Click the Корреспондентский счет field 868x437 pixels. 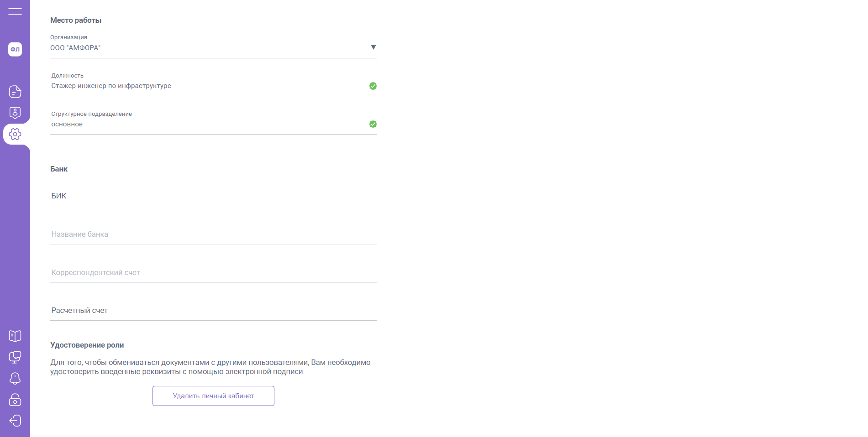[213, 273]
